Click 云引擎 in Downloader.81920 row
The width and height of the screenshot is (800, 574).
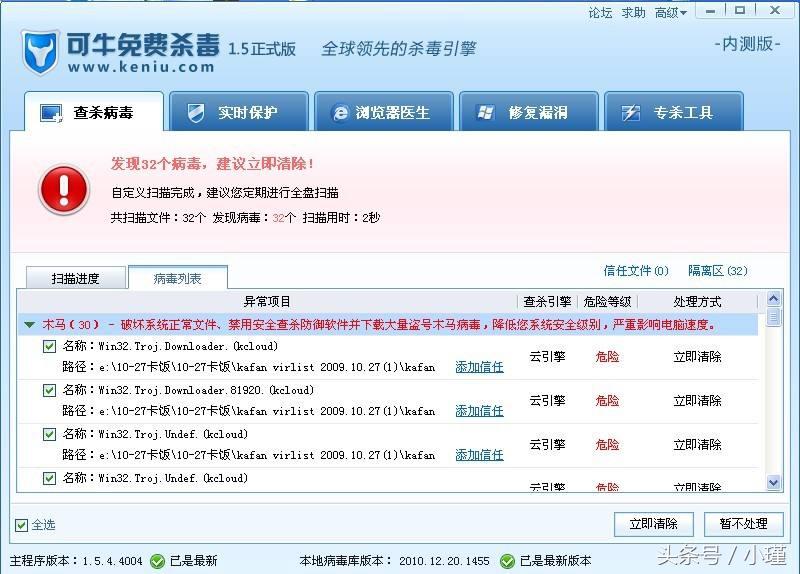(547, 401)
